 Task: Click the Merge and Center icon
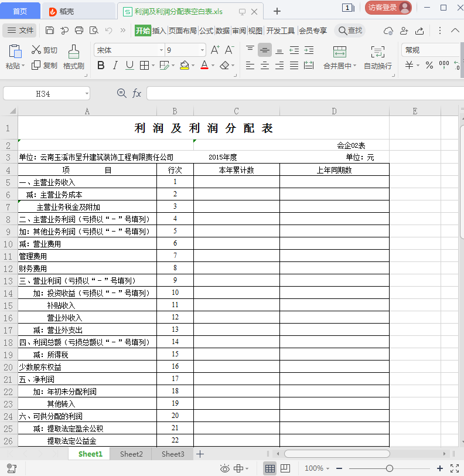coord(340,52)
